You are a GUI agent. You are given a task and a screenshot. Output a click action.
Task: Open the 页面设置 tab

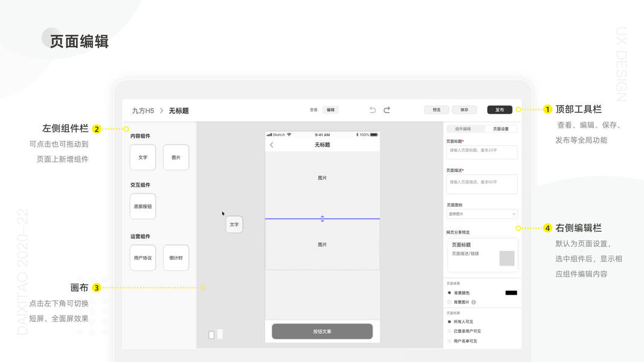(x=501, y=129)
